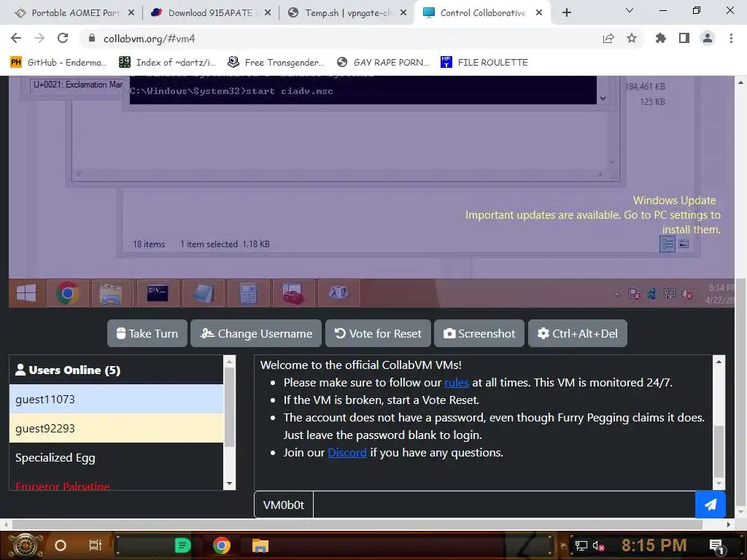Open GitHub - Enderma bookmark

58,63
